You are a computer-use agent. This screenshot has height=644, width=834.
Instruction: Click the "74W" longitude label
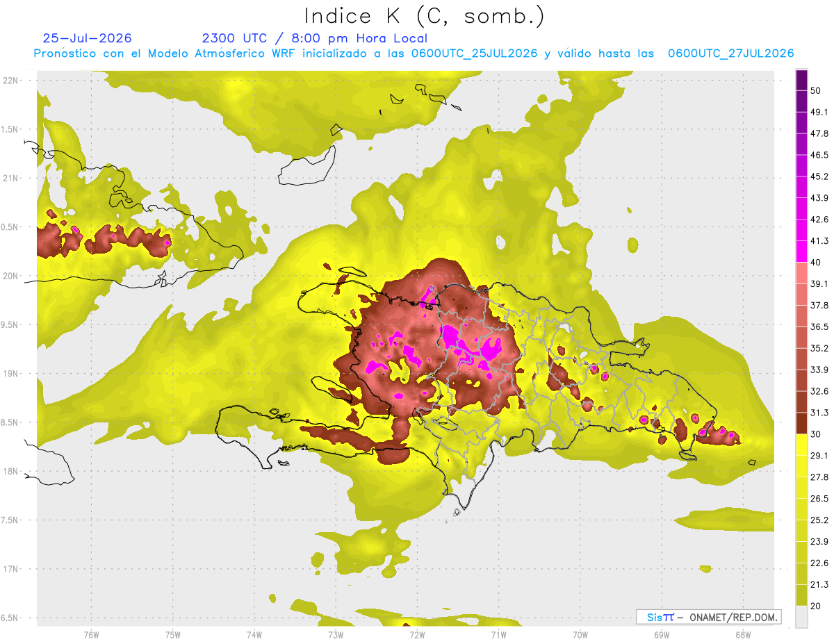point(254,634)
